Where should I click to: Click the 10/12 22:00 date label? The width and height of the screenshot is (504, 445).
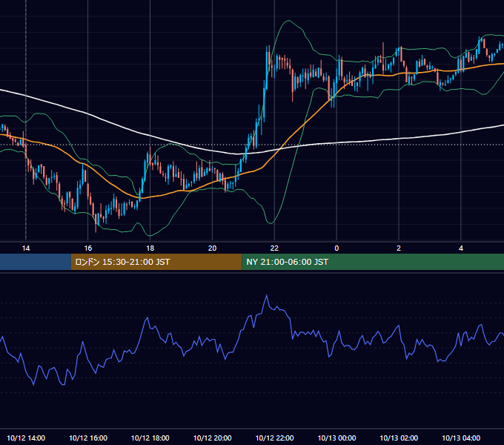click(274, 438)
